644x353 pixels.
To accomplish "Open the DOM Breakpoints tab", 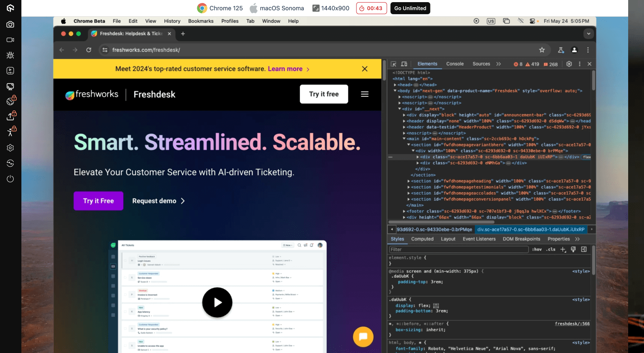I will click(522, 239).
